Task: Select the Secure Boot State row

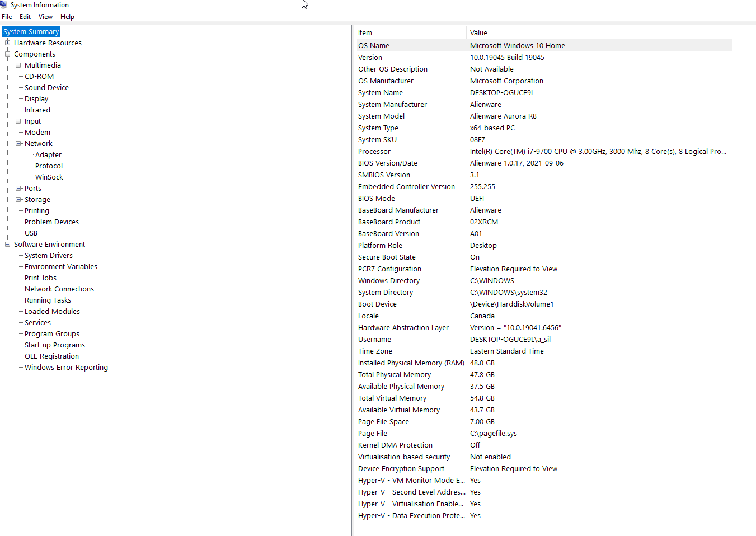Action: point(543,257)
